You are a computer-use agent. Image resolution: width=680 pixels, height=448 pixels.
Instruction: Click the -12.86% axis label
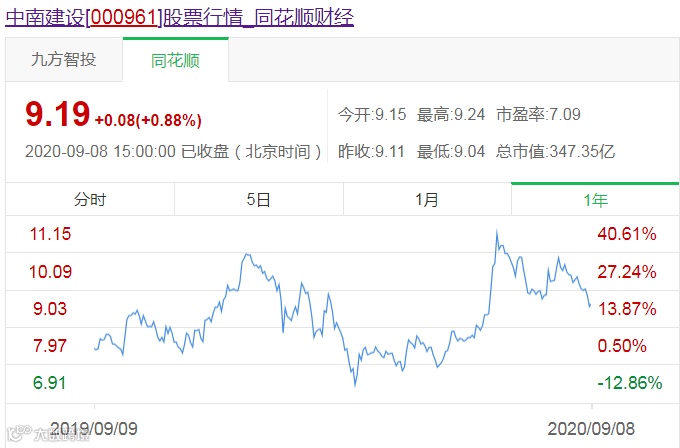(x=630, y=383)
